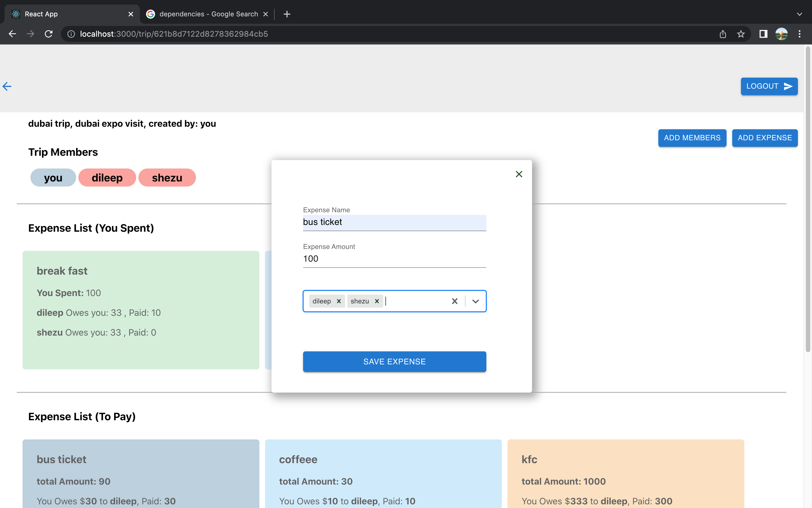
Task: Click the Expense Name field
Action: [x=395, y=222]
